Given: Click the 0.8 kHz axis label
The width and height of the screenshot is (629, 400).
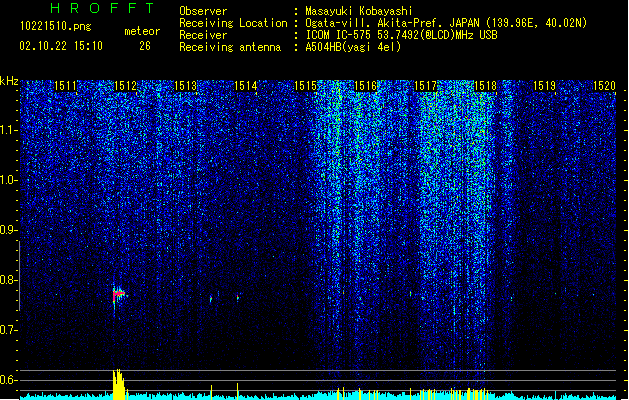Looking at the screenshot, I should tap(8, 280).
